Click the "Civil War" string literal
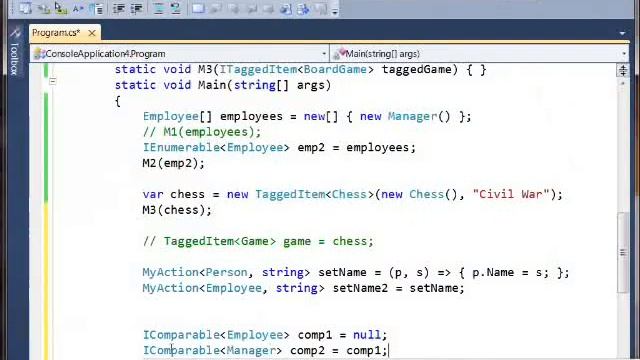Screen dimensions: 640x360 click(511, 194)
